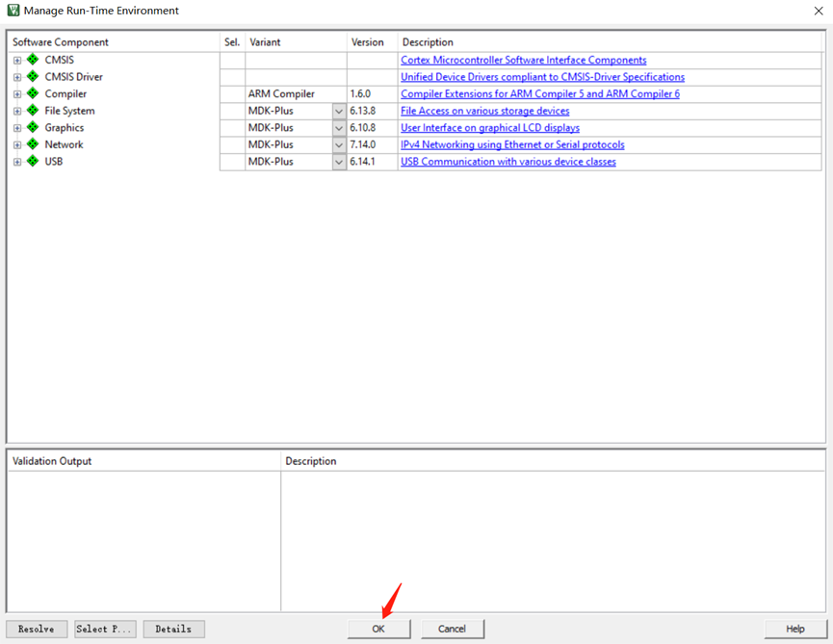Click the USB green component icon
This screenshot has width=833, height=644.
coord(33,162)
